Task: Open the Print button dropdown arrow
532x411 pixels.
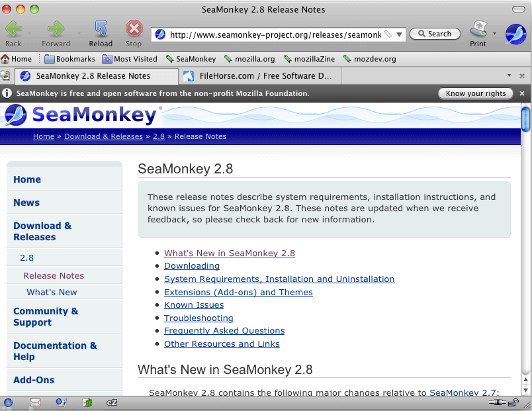Action: [494, 34]
